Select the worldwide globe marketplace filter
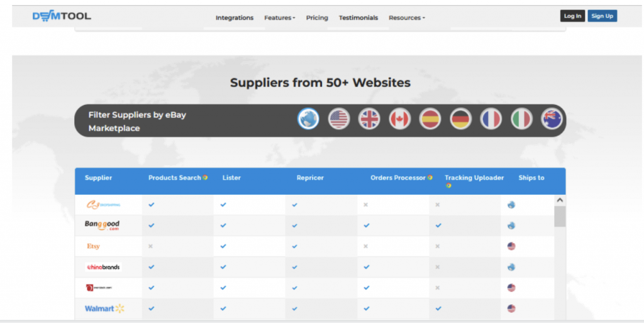Viewport: 644px width, 323px height. 308,119
